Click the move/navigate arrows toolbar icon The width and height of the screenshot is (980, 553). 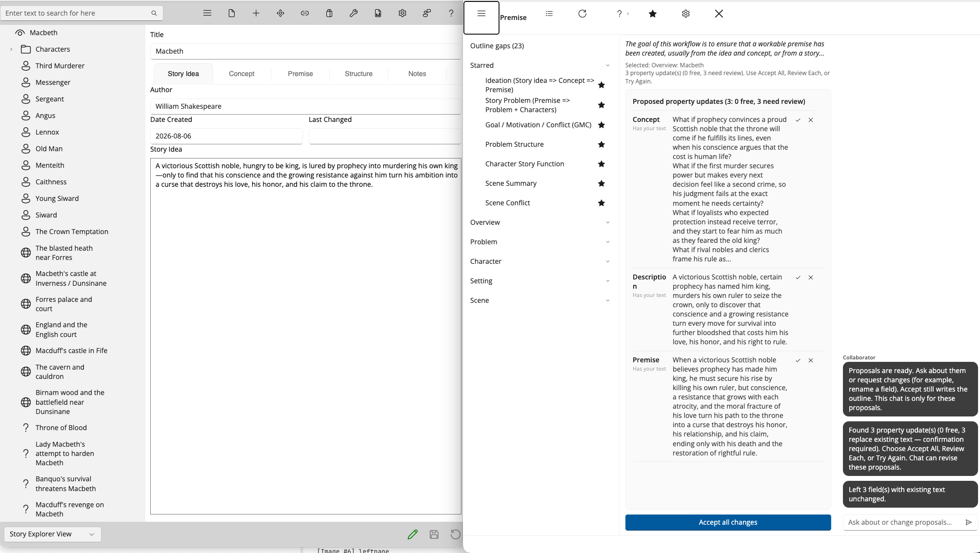(x=280, y=13)
